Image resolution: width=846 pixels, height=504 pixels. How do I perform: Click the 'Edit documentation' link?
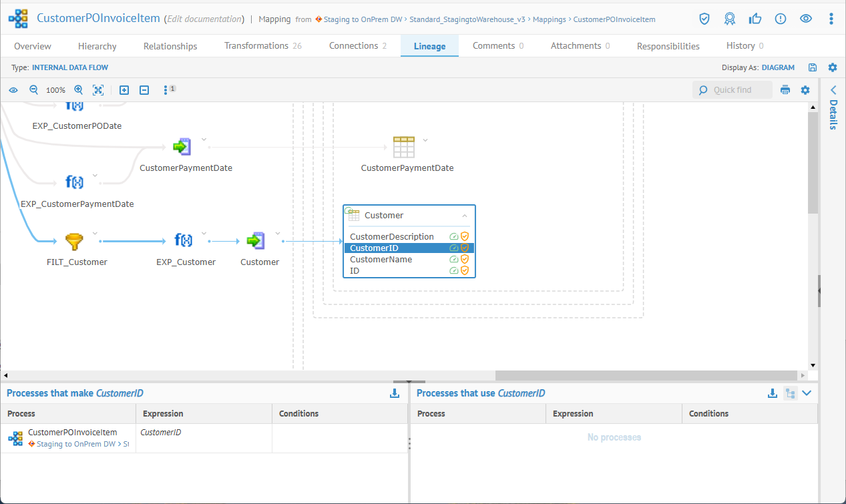(x=204, y=19)
